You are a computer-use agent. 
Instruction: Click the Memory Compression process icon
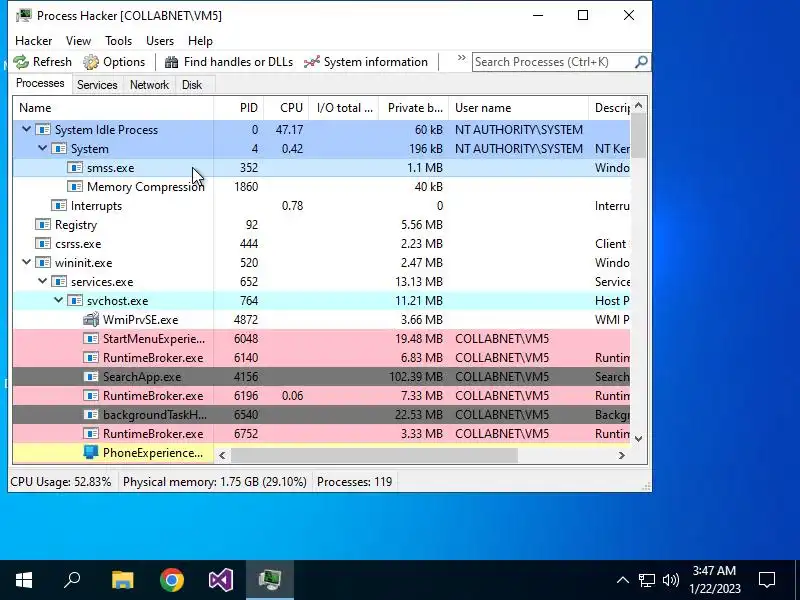75,187
